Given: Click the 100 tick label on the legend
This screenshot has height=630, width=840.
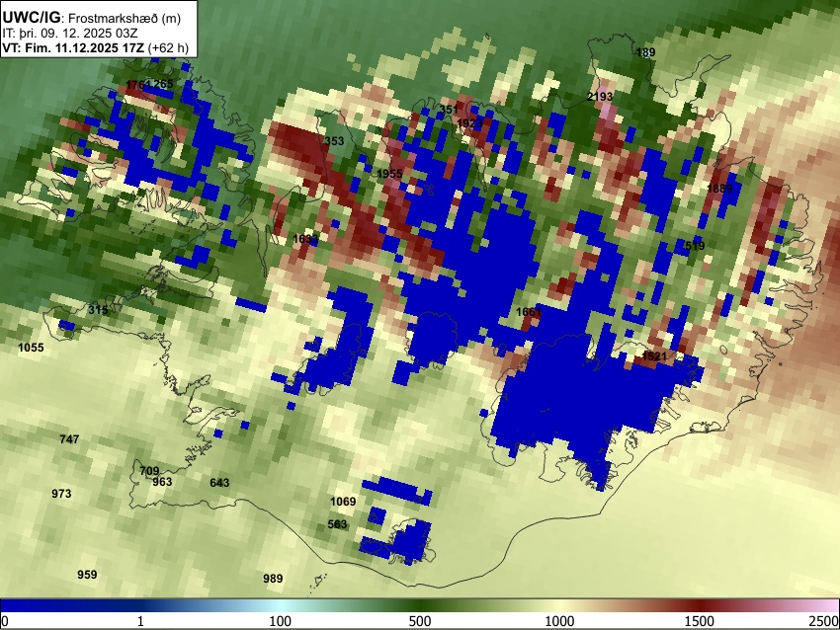Looking at the screenshot, I should (281, 621).
